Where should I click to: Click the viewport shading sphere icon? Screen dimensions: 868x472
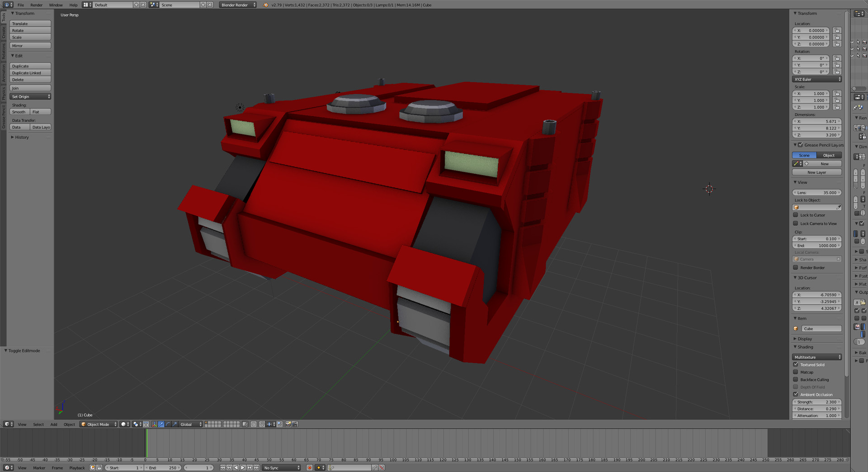coord(124,424)
